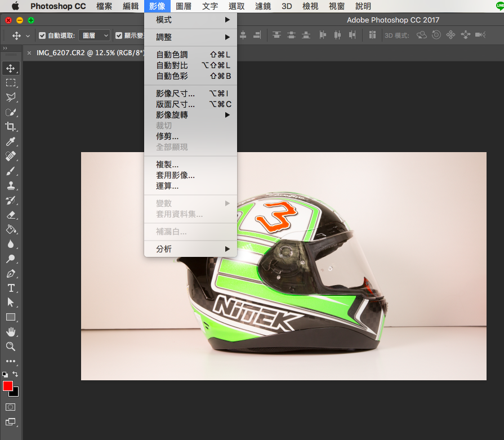Choose 自動色彩 from the menu

point(190,76)
